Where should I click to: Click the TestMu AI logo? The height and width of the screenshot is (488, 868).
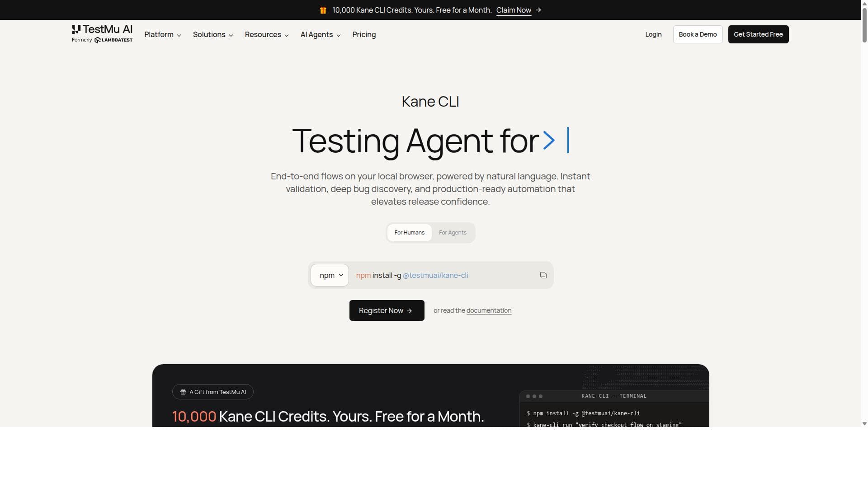click(x=102, y=34)
